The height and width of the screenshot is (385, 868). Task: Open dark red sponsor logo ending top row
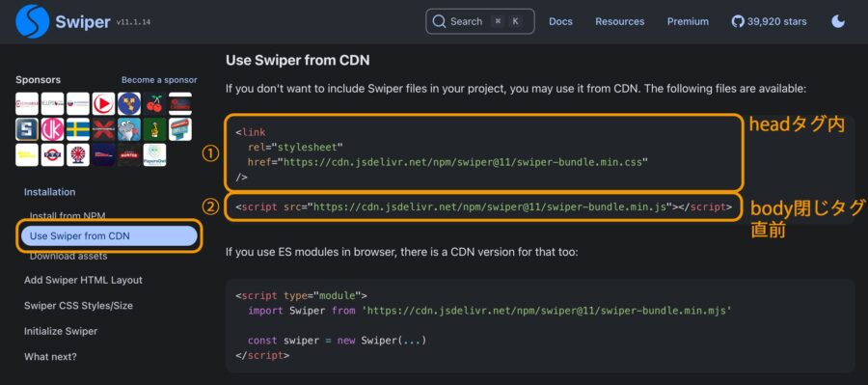[x=180, y=103]
